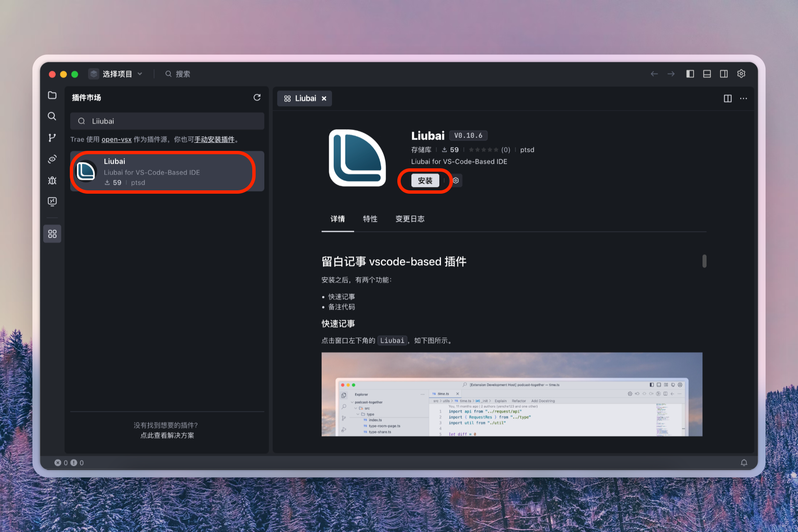
Task: Click the 安装 button to install Liubai
Action: [x=425, y=180]
